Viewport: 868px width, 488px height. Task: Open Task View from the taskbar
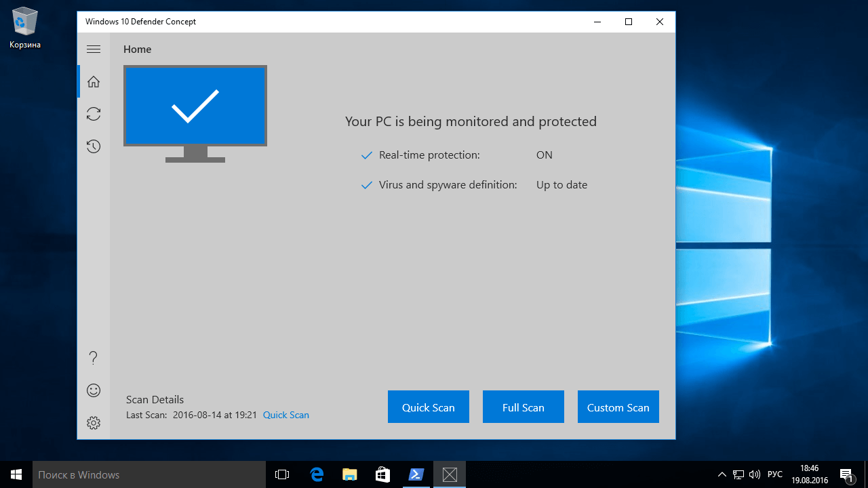point(282,474)
